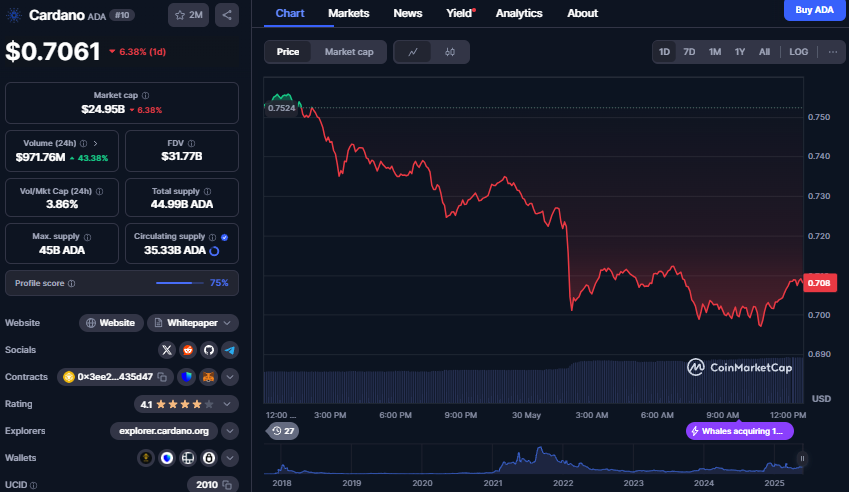
Task: Select All time range
Action: [x=764, y=52]
